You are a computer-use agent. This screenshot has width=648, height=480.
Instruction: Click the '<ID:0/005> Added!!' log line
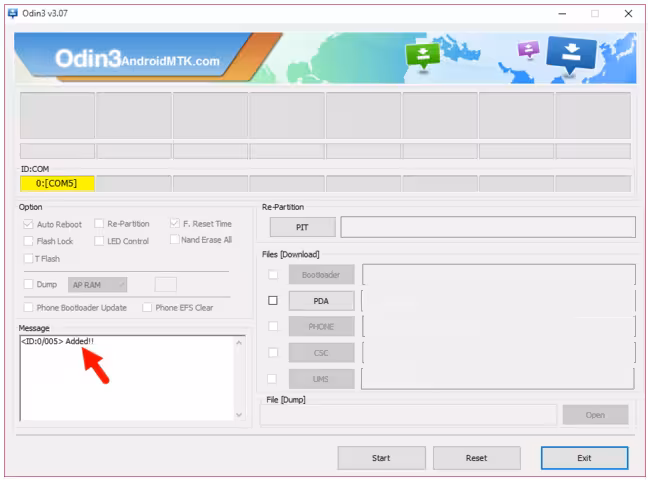(x=57, y=341)
